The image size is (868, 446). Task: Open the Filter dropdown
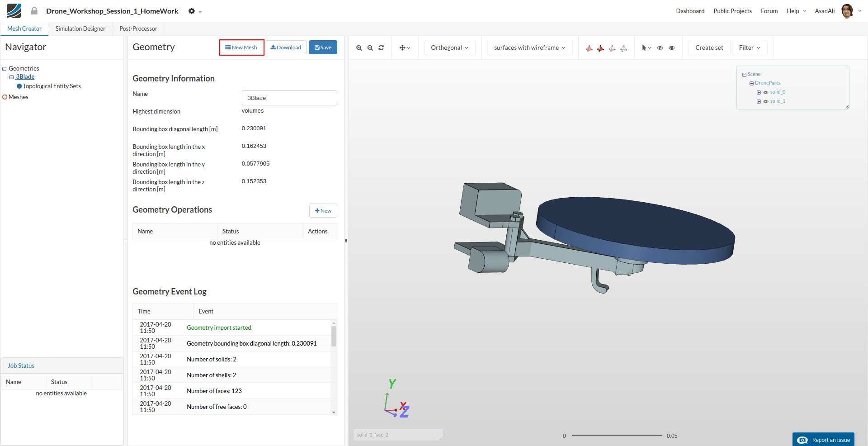(749, 47)
